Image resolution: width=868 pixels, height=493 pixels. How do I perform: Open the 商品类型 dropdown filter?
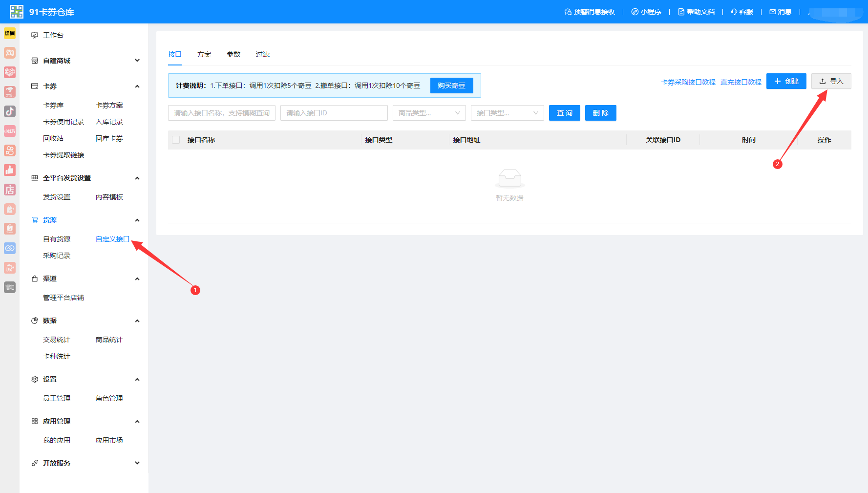click(x=429, y=113)
